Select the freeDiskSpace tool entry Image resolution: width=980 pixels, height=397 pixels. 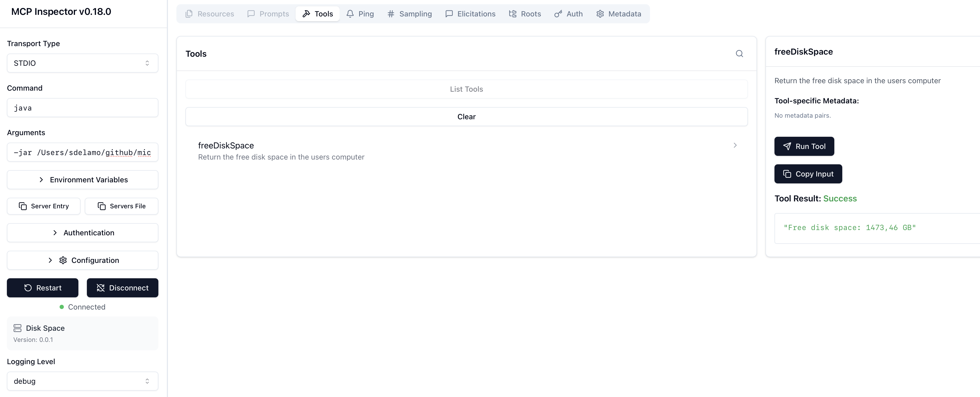(466, 151)
